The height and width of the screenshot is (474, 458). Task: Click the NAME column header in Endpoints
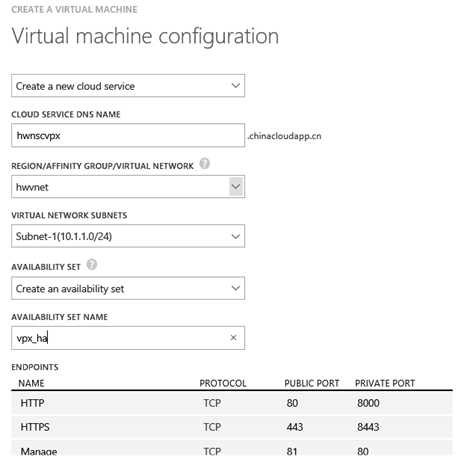point(31,383)
